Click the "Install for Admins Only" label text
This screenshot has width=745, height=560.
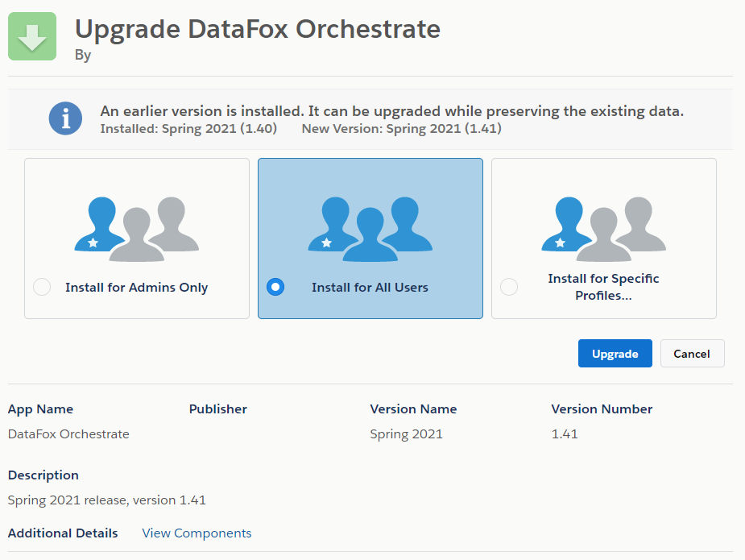[137, 288]
